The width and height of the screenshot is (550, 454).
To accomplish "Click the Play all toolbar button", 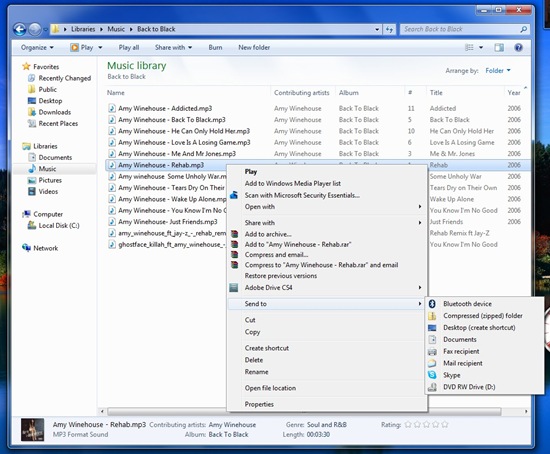I will point(129,47).
